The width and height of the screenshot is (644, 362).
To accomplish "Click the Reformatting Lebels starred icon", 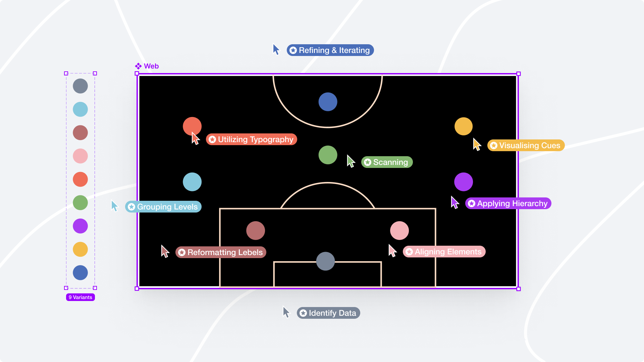I will (x=182, y=252).
